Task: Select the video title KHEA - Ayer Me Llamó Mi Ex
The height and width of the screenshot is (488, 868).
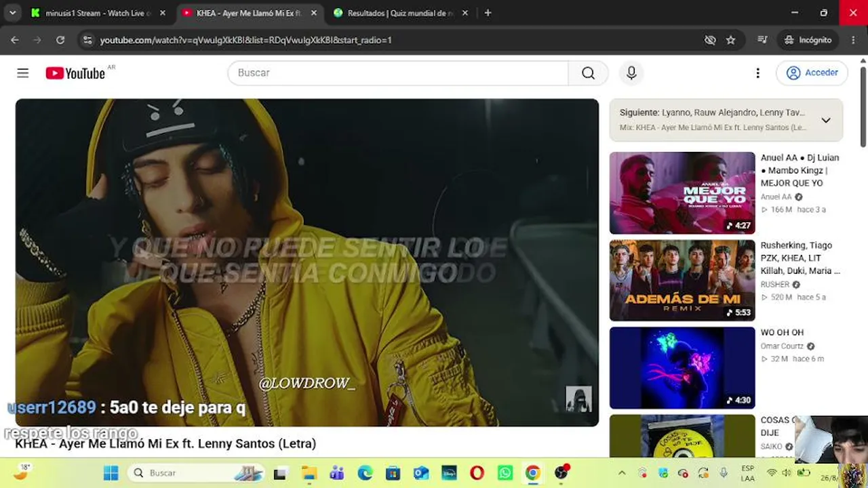Action: (165, 444)
